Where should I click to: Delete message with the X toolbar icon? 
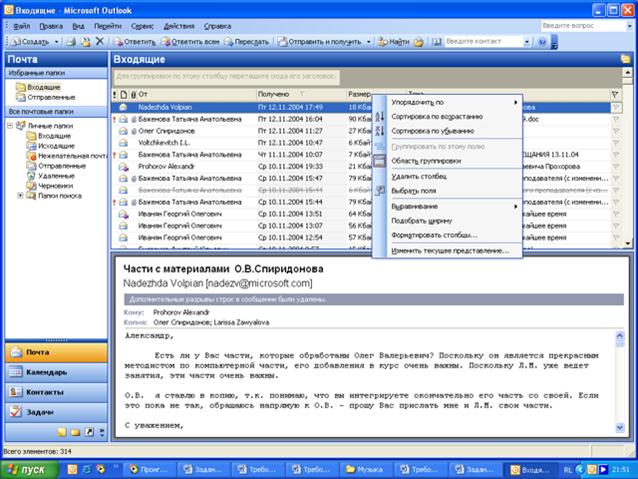coord(100,41)
